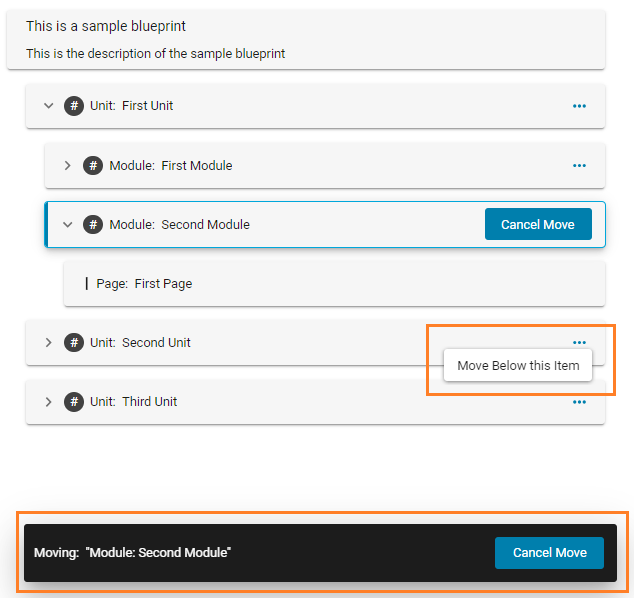The width and height of the screenshot is (634, 598).
Task: Collapse the Second Module chevron
Action: click(x=67, y=225)
